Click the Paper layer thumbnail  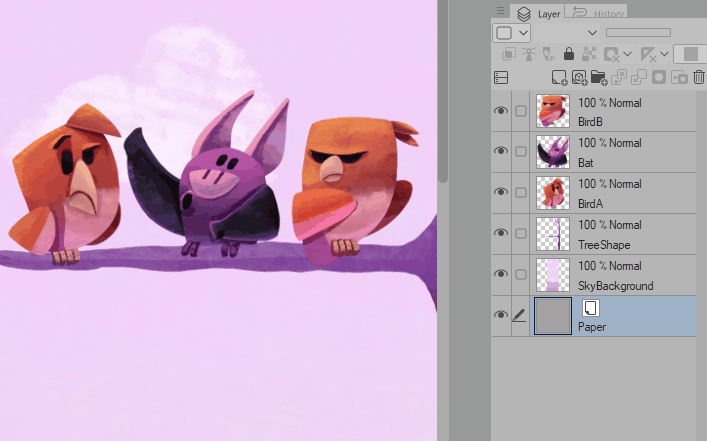553,315
